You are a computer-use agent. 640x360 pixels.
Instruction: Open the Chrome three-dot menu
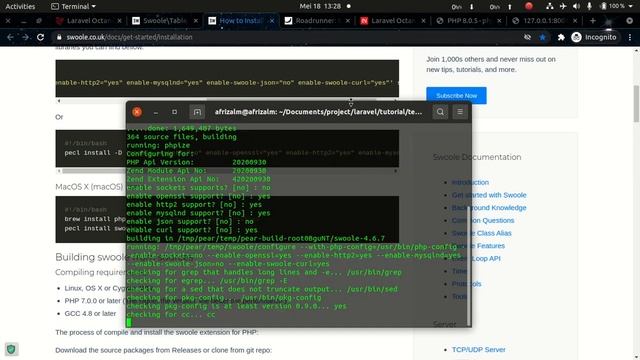pyautogui.click(x=630, y=37)
